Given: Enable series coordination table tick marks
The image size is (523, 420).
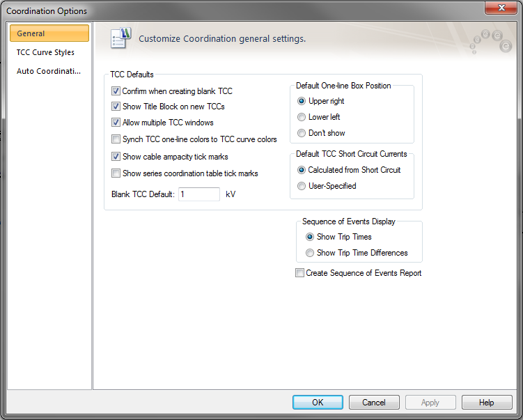Looking at the screenshot, I should click(x=116, y=173).
